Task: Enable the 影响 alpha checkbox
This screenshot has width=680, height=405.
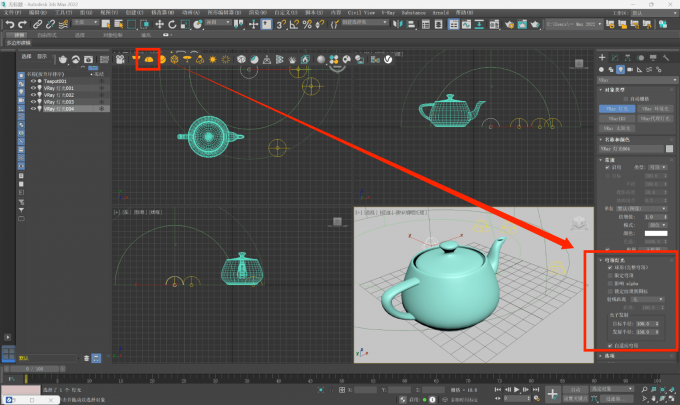Action: coord(610,283)
